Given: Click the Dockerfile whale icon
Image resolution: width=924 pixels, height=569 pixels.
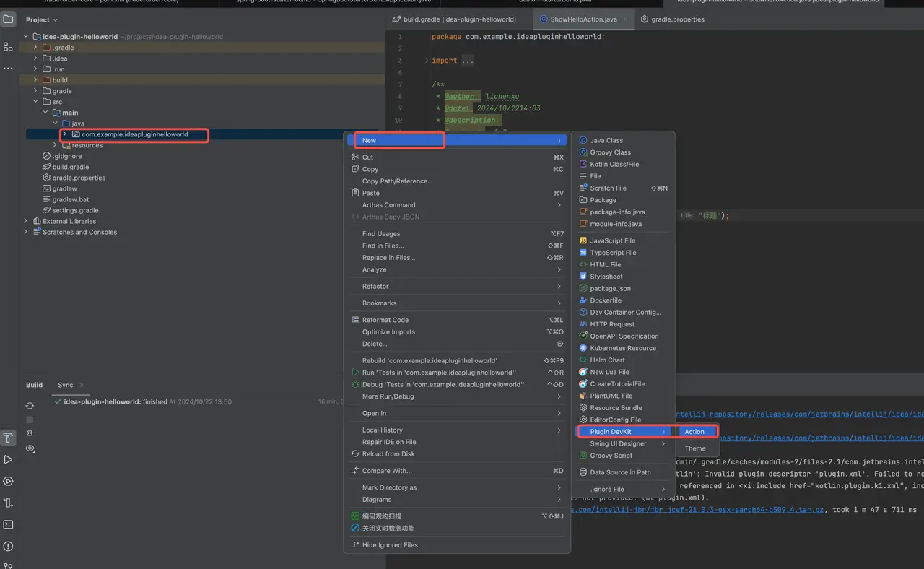Looking at the screenshot, I should (583, 300).
